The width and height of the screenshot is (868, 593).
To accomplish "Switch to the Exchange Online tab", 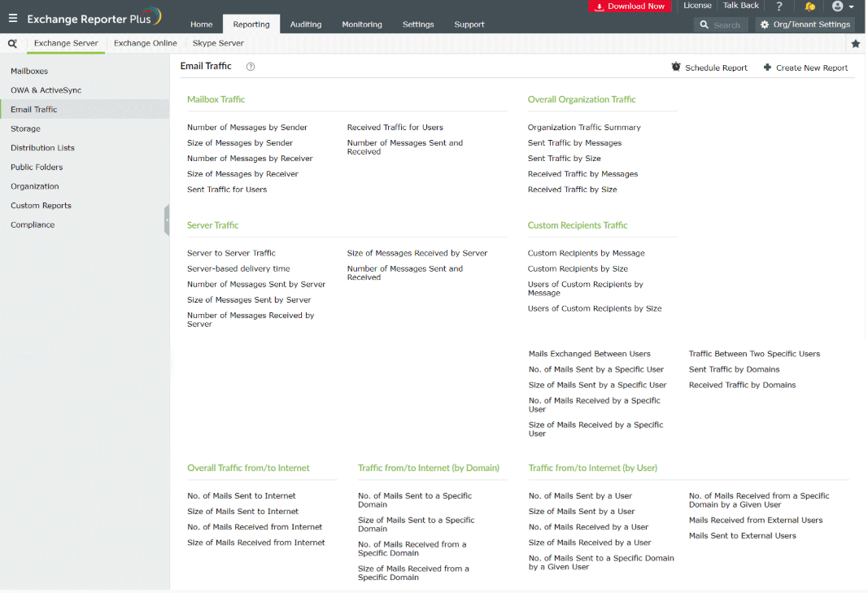I will pyautogui.click(x=145, y=42).
